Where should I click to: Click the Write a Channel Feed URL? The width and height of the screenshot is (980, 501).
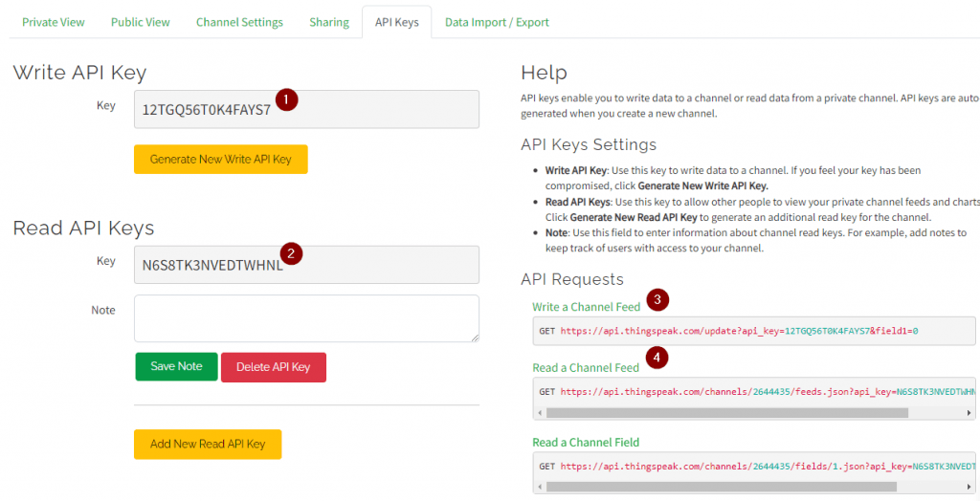pos(739,331)
